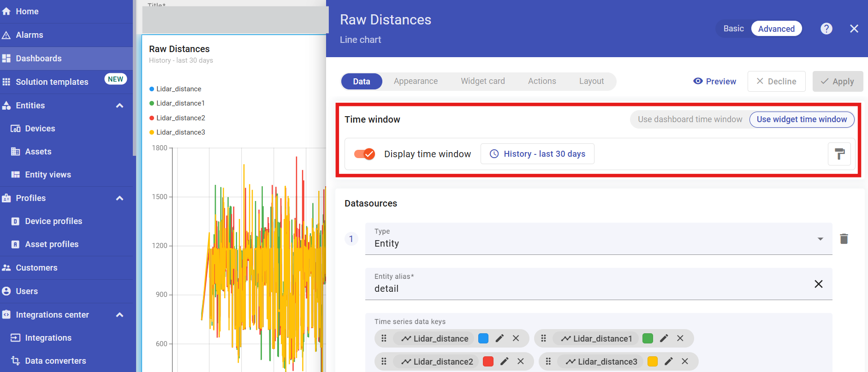868x372 pixels.
Task: Edit the Lidar_distance key with pencil icon
Action: coord(499,338)
